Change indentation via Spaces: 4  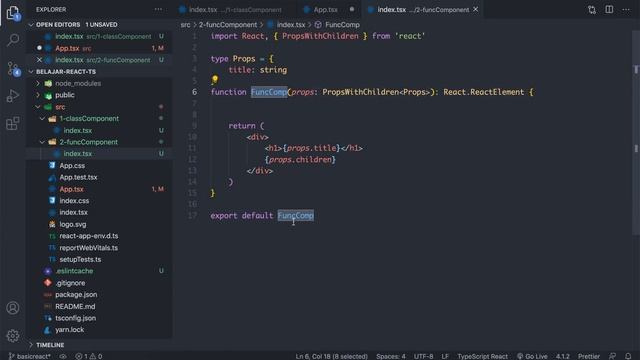pyautogui.click(x=391, y=356)
